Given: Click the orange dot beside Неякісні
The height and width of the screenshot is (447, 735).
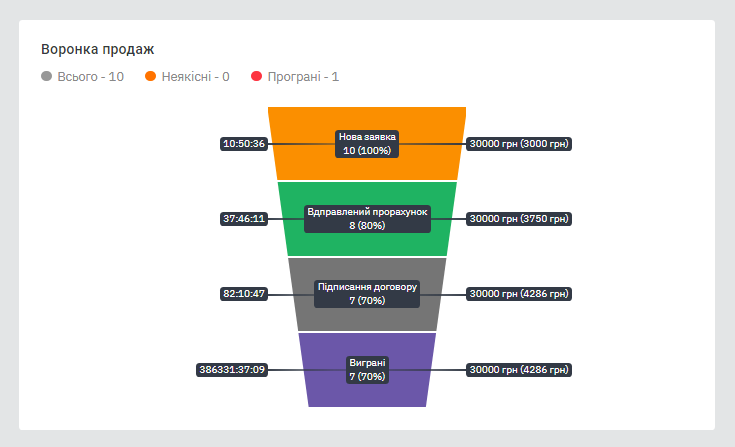Looking at the screenshot, I should (151, 76).
